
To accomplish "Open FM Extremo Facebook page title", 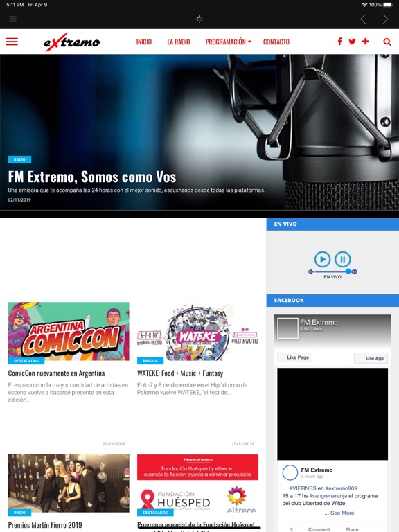I will (x=319, y=322).
